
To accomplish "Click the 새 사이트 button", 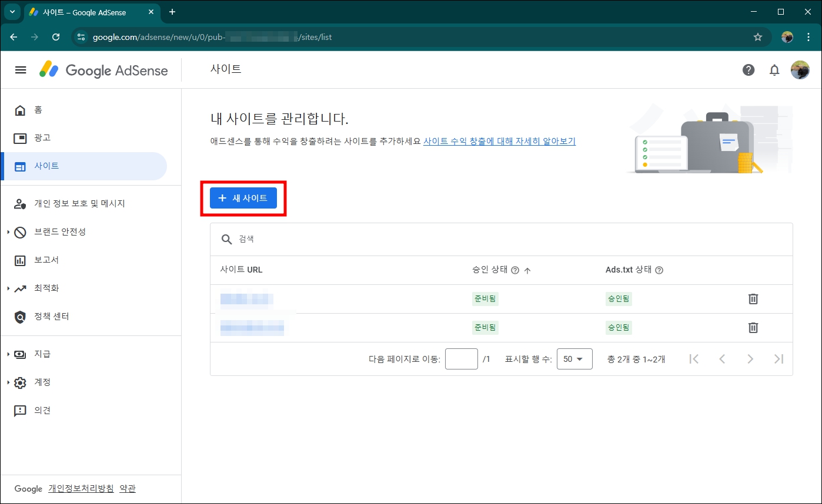I will pos(243,198).
